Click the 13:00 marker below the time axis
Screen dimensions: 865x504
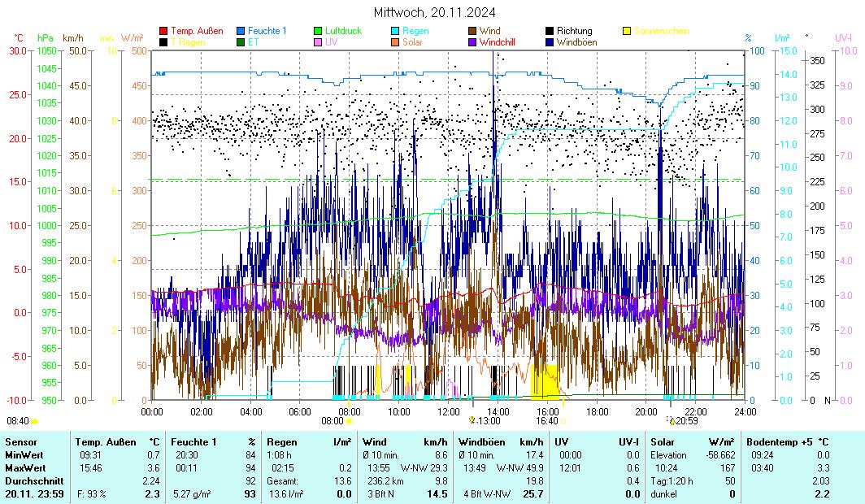pyautogui.click(x=487, y=420)
